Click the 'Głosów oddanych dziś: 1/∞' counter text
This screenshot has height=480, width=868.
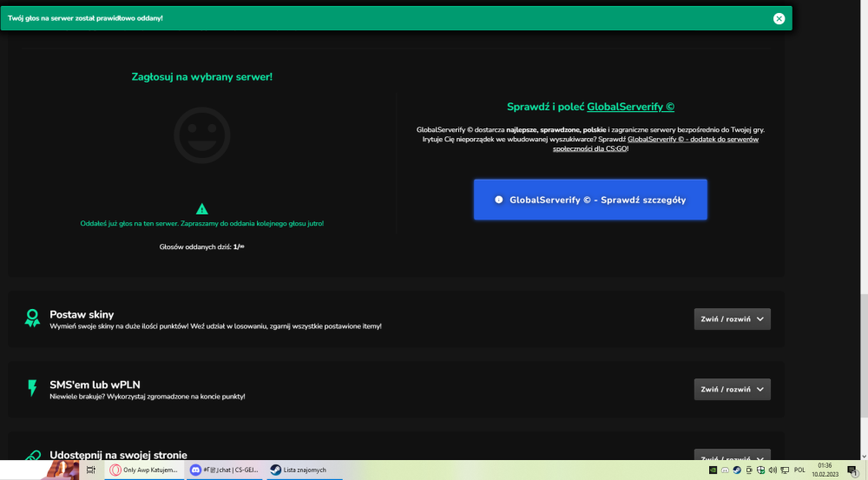coord(202,247)
